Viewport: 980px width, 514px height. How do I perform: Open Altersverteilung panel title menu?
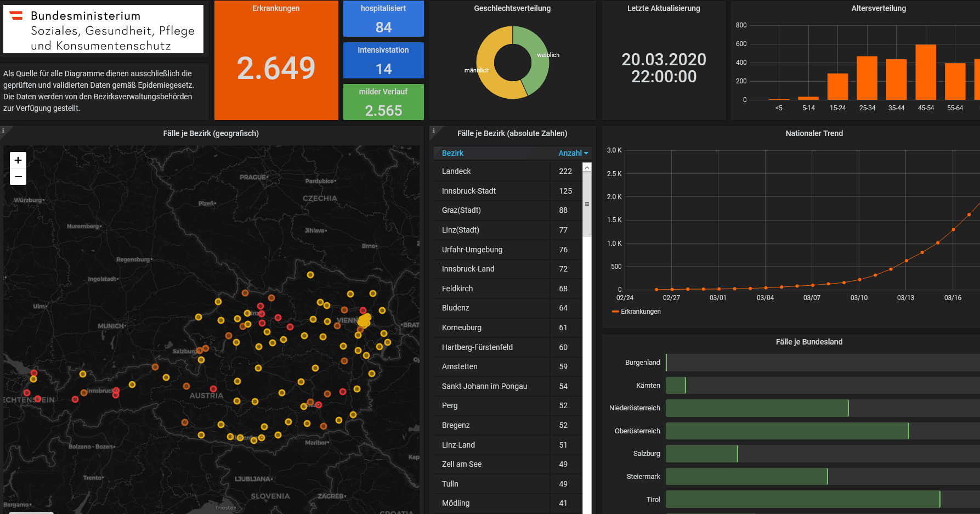(879, 8)
